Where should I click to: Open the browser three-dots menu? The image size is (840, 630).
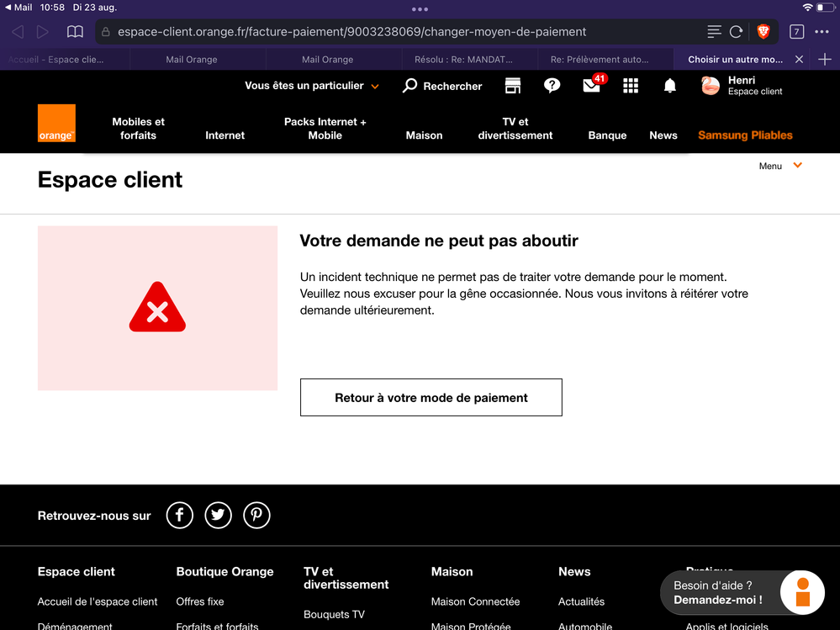(823, 31)
